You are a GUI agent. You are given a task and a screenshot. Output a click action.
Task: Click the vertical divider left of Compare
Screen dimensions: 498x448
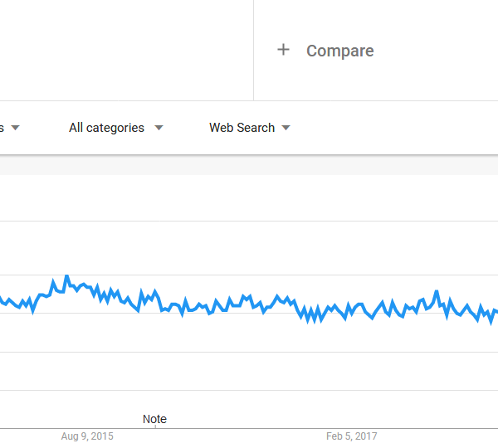(253, 50)
